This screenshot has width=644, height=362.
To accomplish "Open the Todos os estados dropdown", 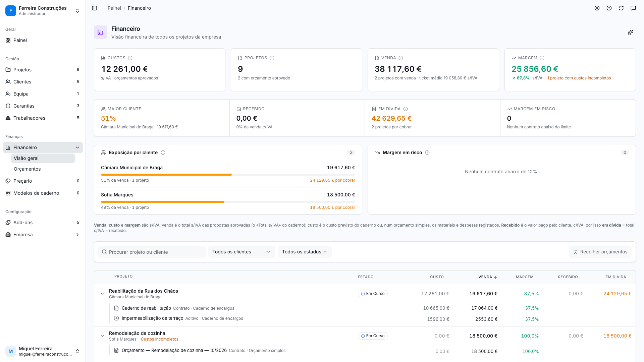I will click(x=305, y=252).
